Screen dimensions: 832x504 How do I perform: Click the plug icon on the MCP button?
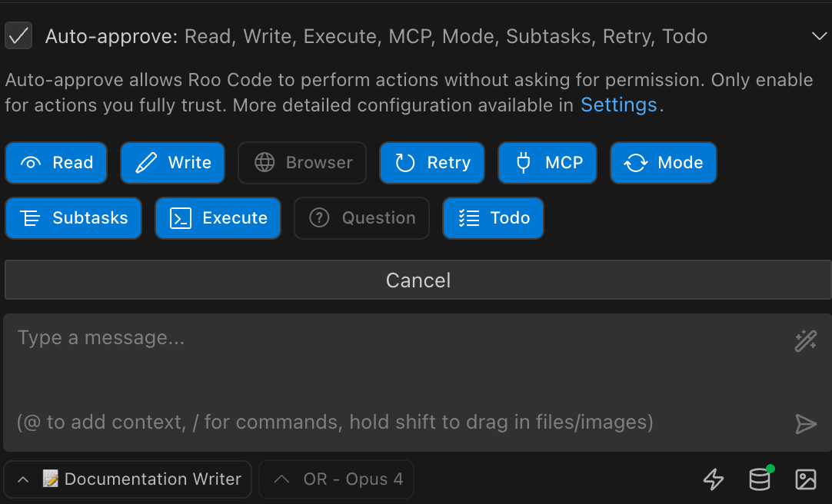coord(523,162)
